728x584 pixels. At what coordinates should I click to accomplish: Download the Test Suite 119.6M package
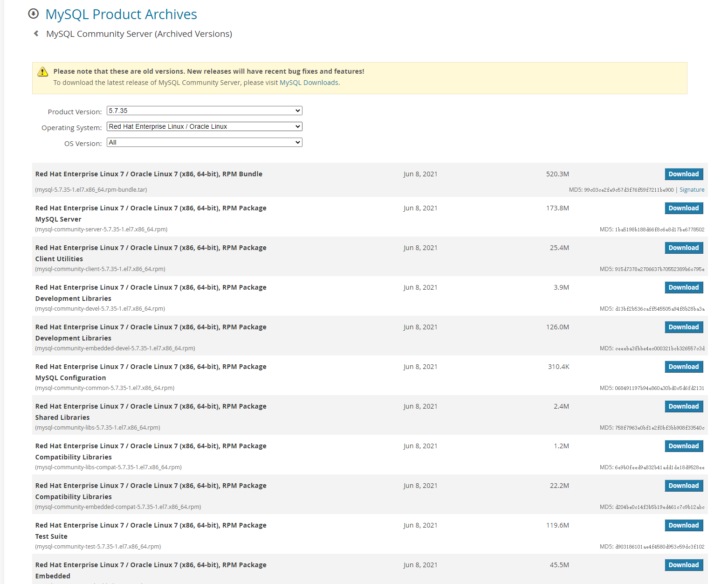click(684, 525)
